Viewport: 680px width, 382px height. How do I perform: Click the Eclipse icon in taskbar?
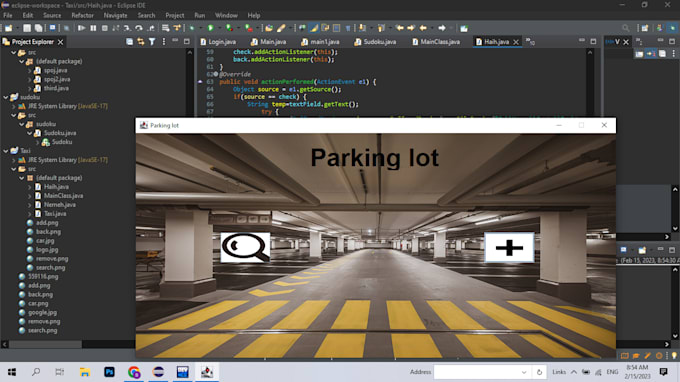coord(158,372)
